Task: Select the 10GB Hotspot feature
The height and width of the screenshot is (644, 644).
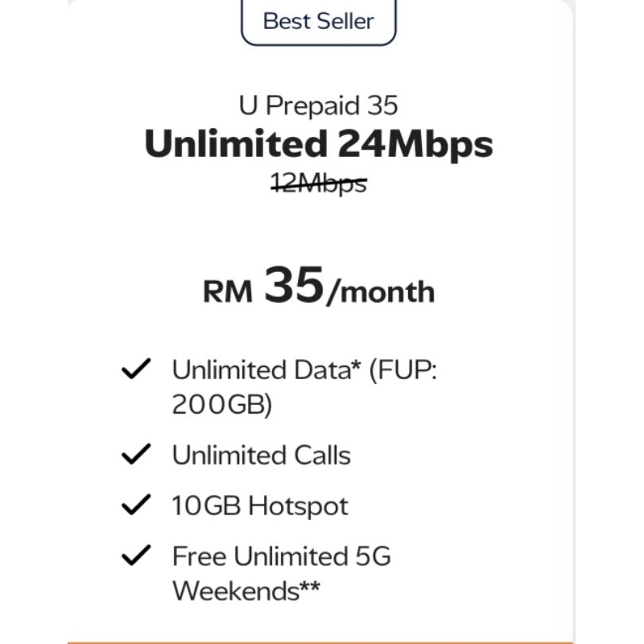Action: point(260,506)
